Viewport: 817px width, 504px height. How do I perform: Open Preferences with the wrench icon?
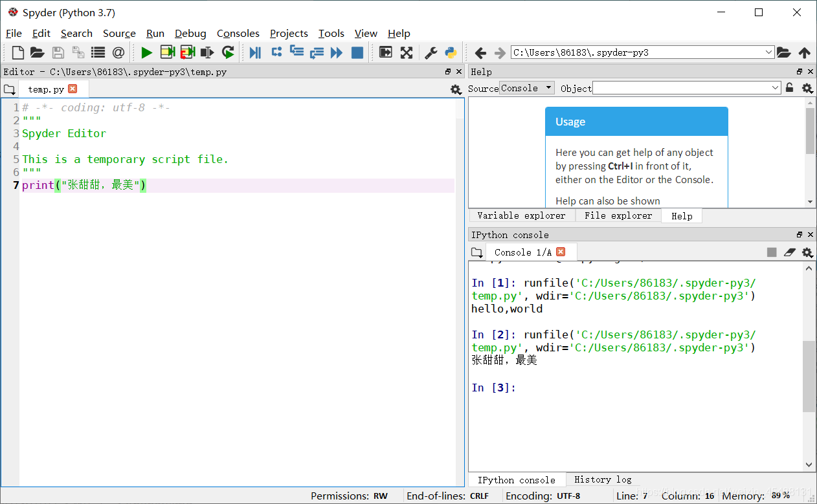(x=431, y=52)
